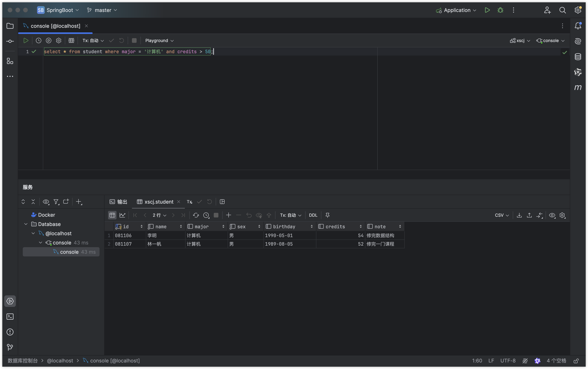The width and height of the screenshot is (588, 369).
Task: Toggle the services view options eye icon
Action: (x=46, y=202)
